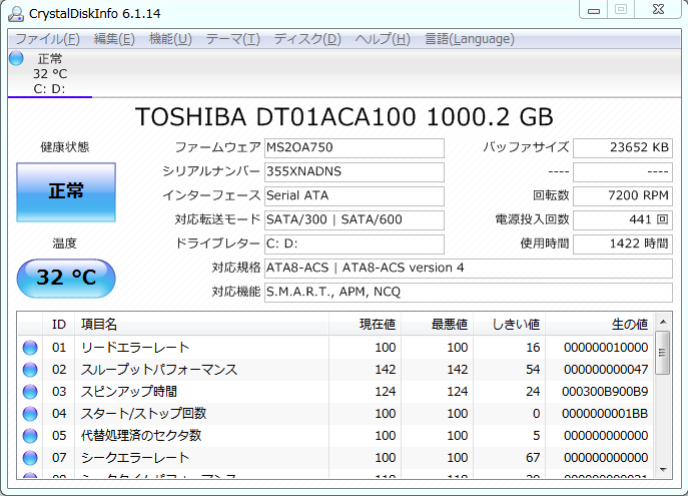The height and width of the screenshot is (496, 688).
Task: Click the 健康状態 label
Action: [x=65, y=147]
